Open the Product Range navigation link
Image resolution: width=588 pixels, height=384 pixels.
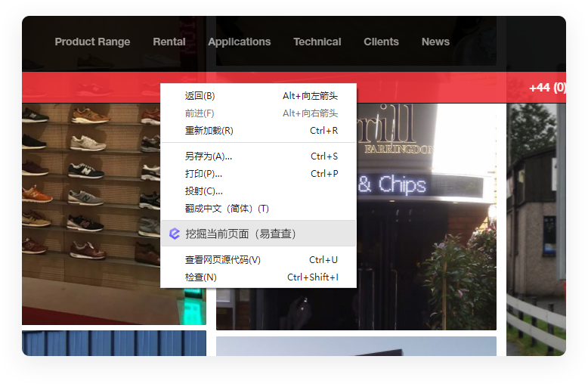(92, 42)
